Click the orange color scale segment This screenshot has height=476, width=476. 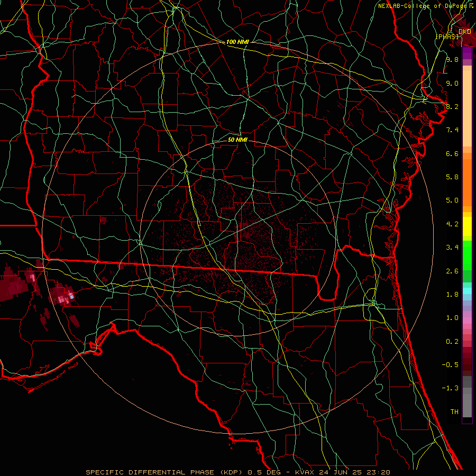click(x=467, y=183)
